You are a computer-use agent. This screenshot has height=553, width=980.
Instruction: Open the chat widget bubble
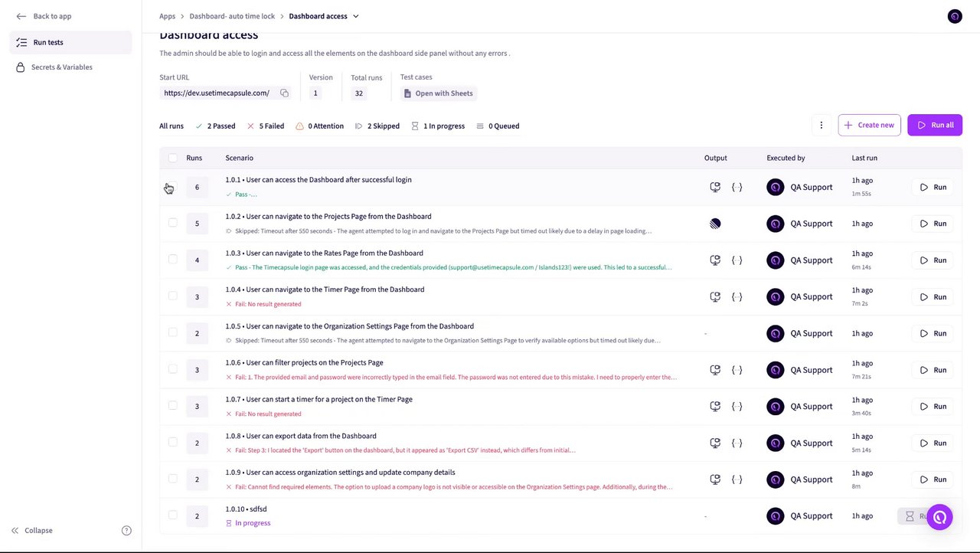(939, 517)
